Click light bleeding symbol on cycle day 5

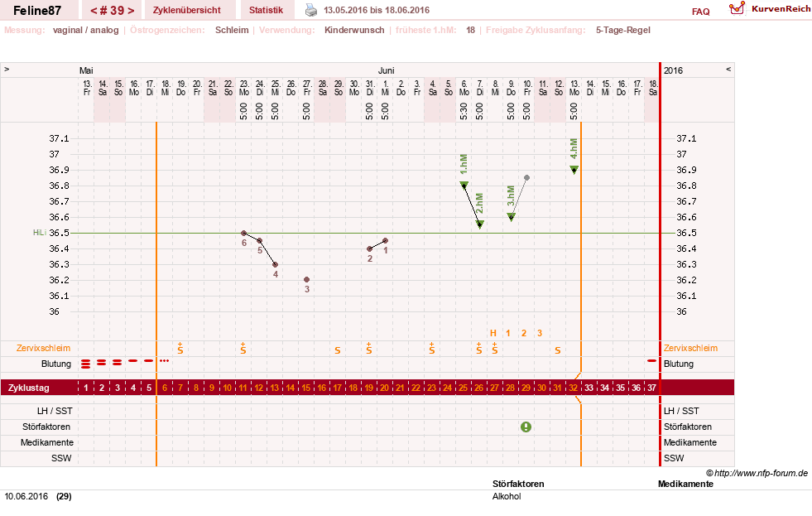149,360
